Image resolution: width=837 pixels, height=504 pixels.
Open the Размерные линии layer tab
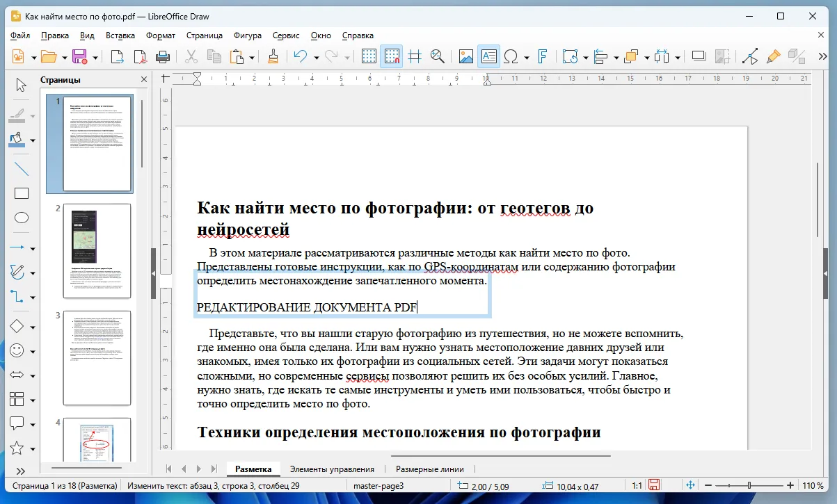[429, 469]
